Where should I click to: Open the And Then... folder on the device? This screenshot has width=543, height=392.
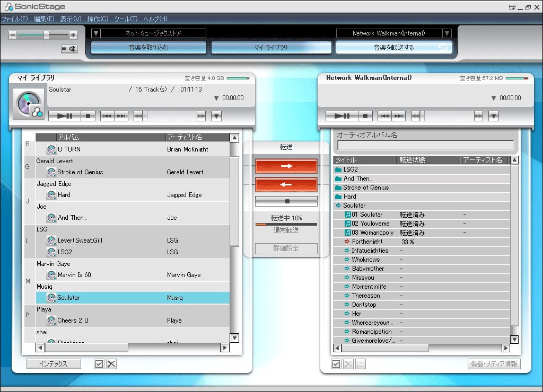422,179
